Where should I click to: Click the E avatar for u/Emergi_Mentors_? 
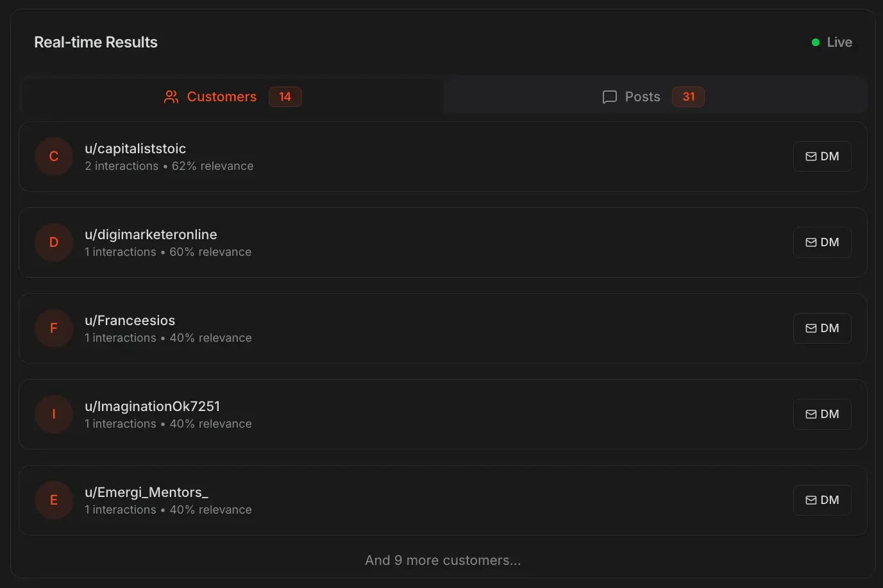click(53, 500)
